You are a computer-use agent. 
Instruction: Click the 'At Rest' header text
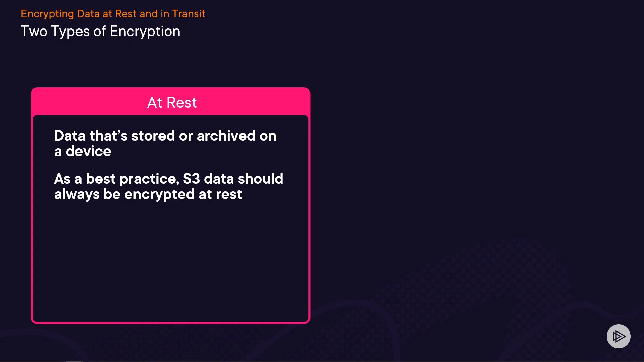(172, 102)
